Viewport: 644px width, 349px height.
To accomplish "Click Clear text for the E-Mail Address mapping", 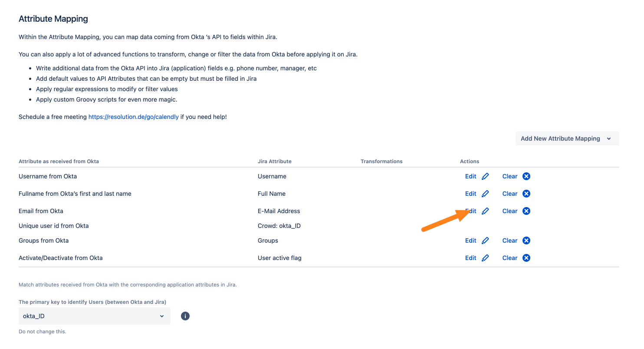I will [x=509, y=211].
